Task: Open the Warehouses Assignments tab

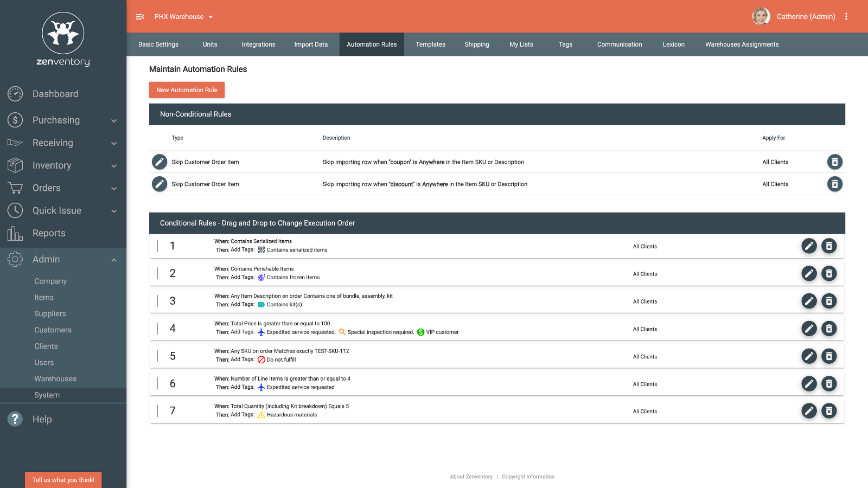Action: [742, 44]
